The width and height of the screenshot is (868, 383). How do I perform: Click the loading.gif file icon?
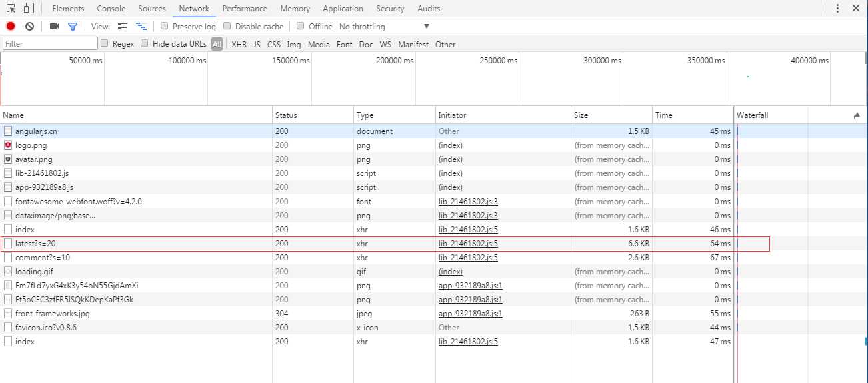click(x=8, y=272)
